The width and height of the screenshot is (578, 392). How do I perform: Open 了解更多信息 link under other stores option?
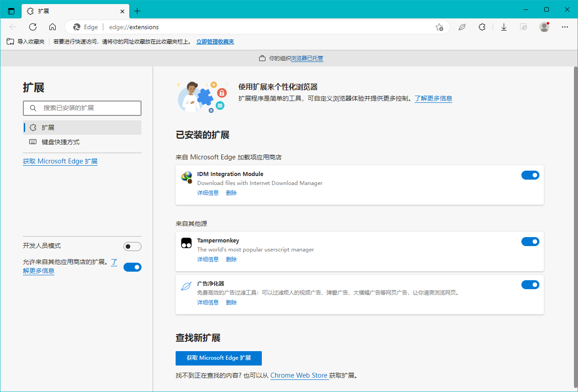pyautogui.click(x=39, y=271)
